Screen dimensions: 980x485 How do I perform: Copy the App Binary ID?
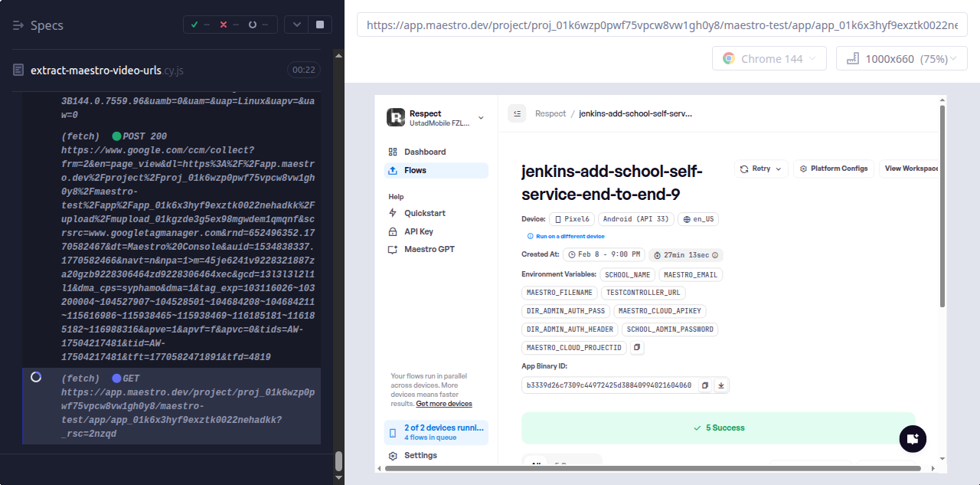[705, 385]
